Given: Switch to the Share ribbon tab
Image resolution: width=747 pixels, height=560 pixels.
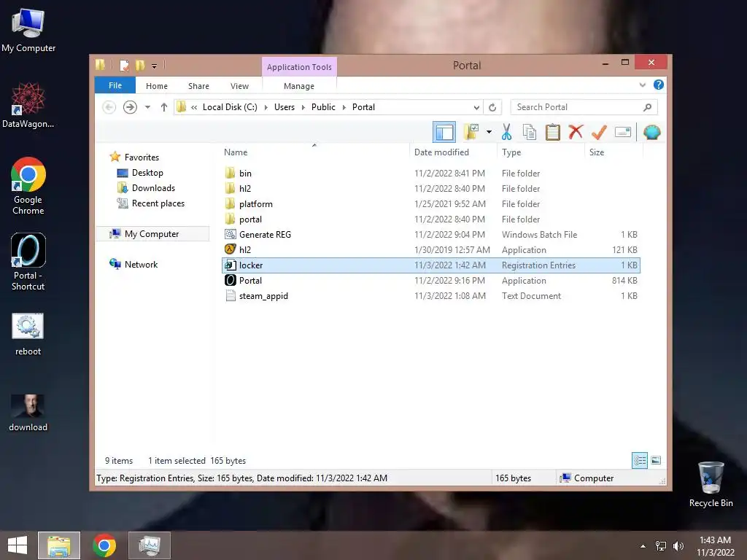Looking at the screenshot, I should tap(198, 86).
